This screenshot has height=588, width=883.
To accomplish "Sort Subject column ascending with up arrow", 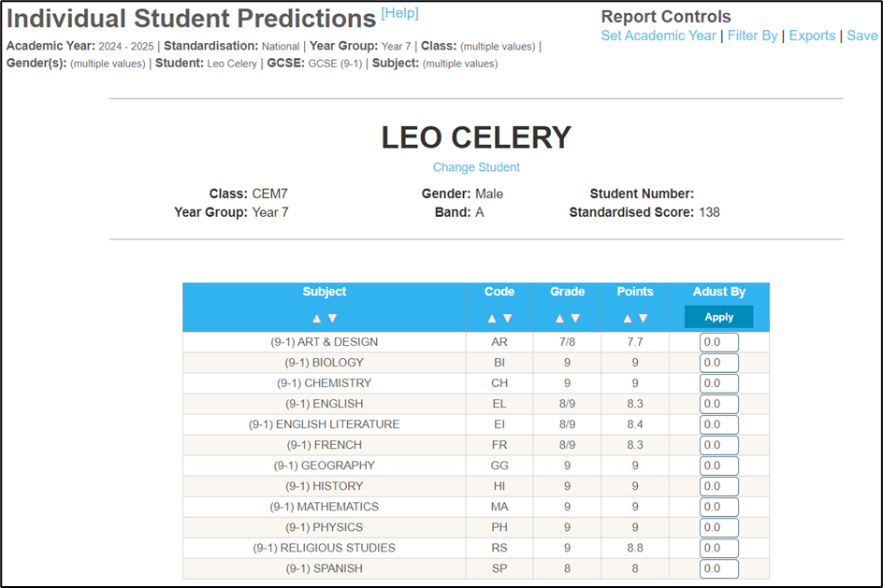I will [316, 319].
